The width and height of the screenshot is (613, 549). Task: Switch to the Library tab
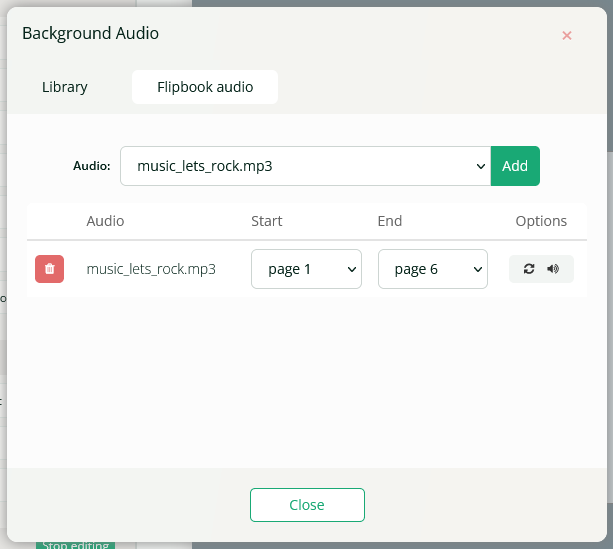(65, 87)
